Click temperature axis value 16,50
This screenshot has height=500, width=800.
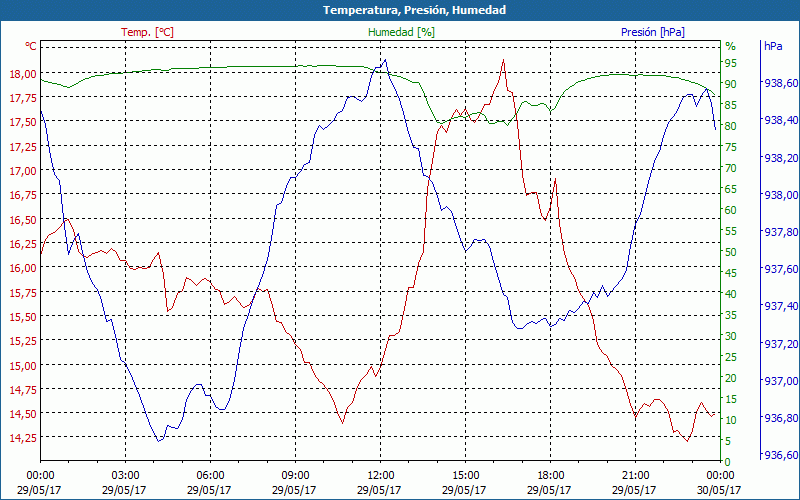23,219
